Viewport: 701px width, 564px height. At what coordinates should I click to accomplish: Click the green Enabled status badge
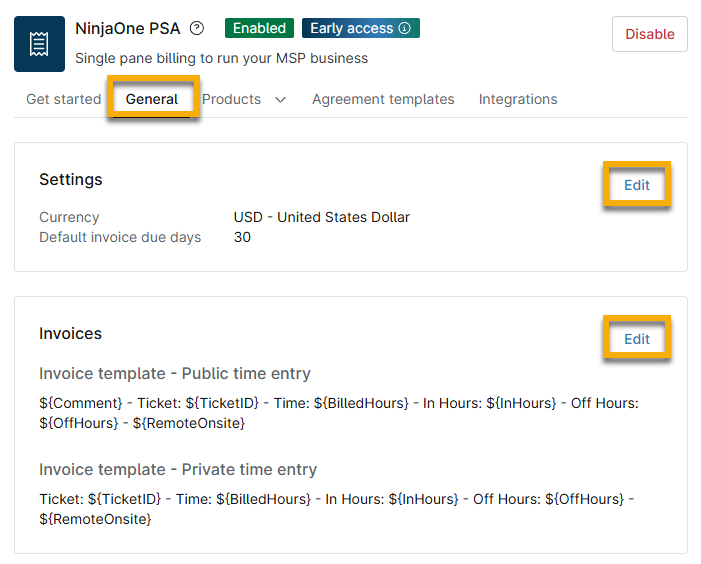tap(259, 29)
